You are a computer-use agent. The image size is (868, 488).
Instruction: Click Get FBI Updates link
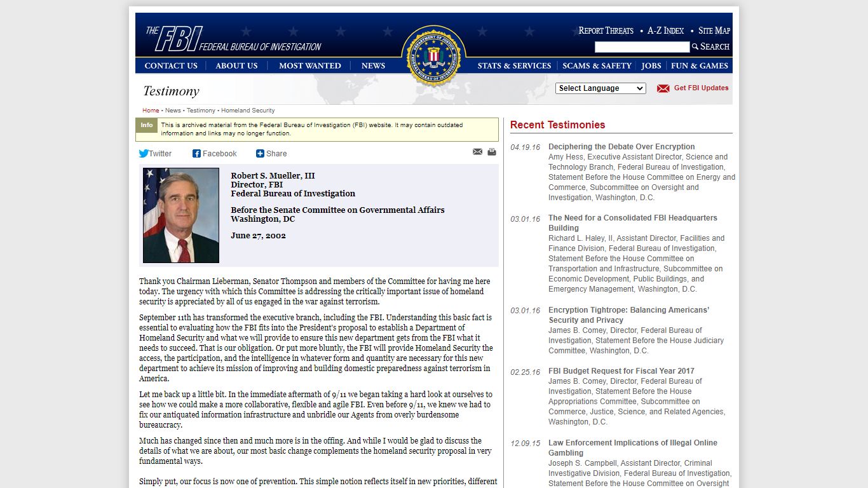click(x=702, y=88)
